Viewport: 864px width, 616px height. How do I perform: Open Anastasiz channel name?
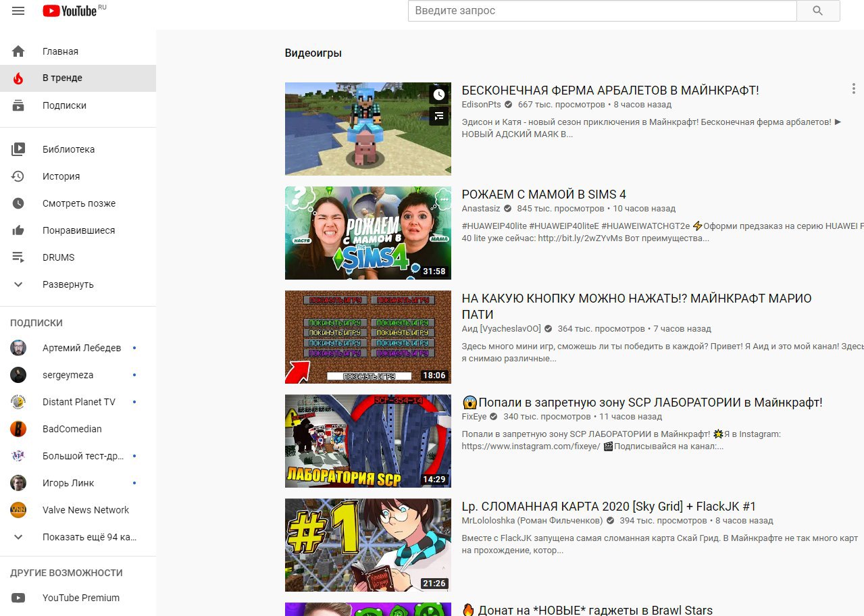click(x=480, y=209)
